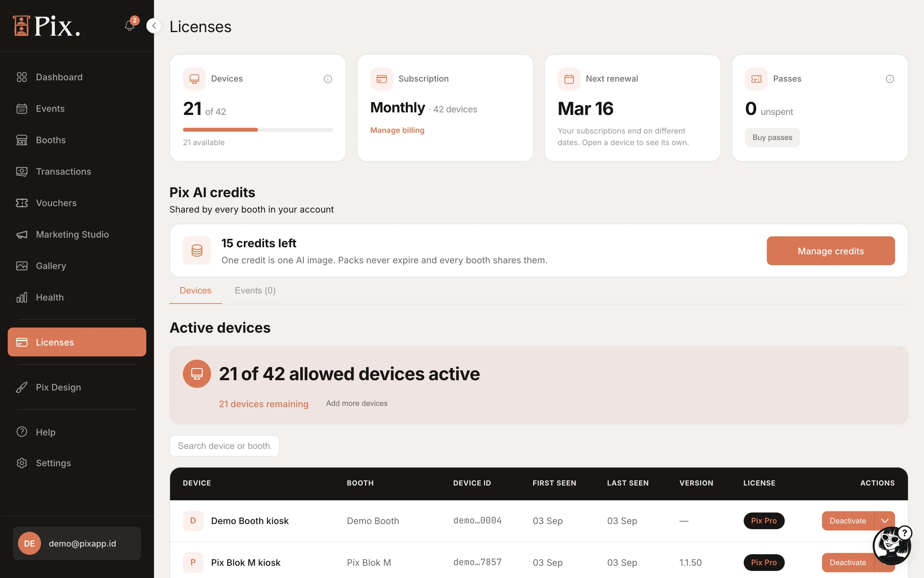The height and width of the screenshot is (578, 924).
Task: Open the demo@pixapp.id account menu
Action: [77, 543]
